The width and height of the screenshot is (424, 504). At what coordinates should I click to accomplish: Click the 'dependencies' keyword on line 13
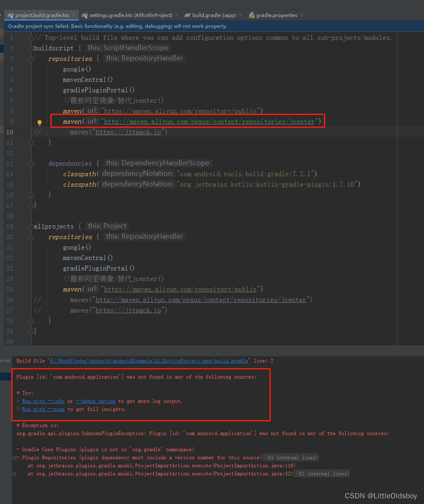[70, 164]
